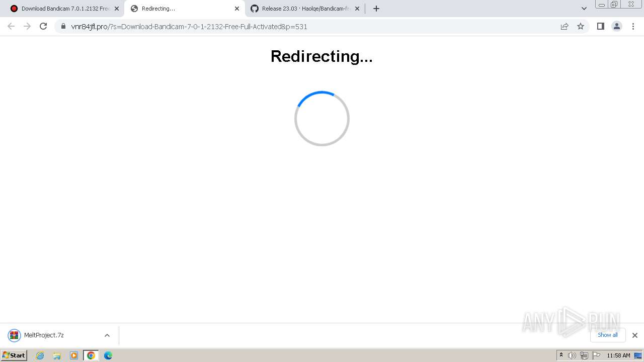Share this page icon
Viewport: 644px width, 362px height.
pos(565,26)
